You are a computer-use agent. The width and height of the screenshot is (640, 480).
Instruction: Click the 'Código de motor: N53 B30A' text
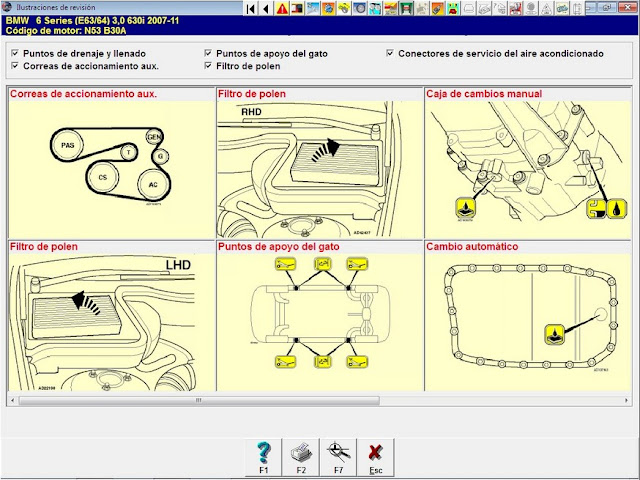[66, 31]
